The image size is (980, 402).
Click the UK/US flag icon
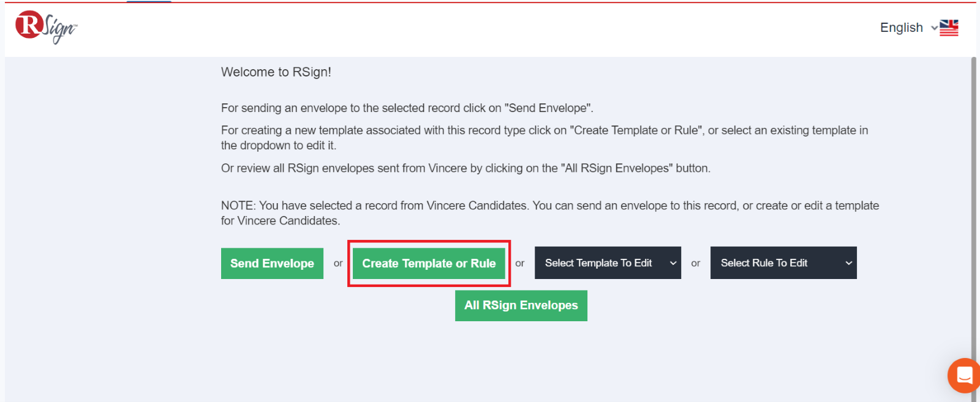click(x=949, y=28)
